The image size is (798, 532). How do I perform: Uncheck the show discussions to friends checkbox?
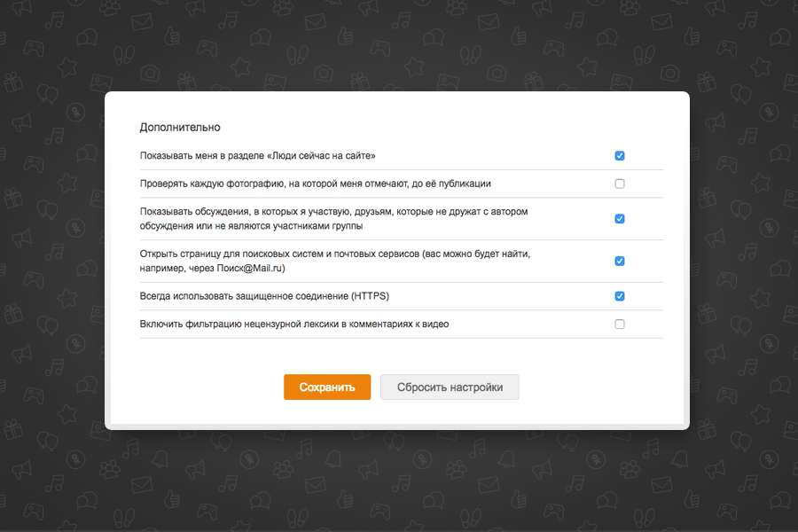coord(620,219)
